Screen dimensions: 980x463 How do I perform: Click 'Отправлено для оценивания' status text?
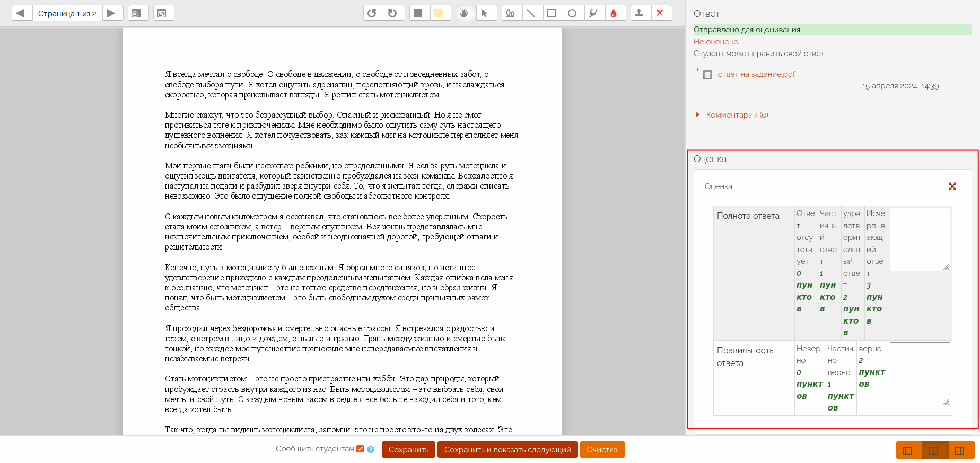coord(747,30)
